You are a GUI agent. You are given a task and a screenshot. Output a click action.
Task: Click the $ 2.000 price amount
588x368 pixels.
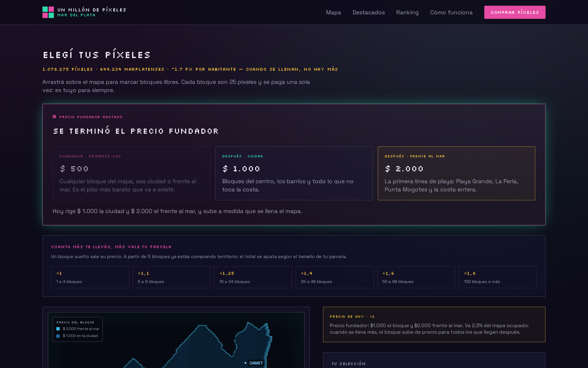(404, 169)
